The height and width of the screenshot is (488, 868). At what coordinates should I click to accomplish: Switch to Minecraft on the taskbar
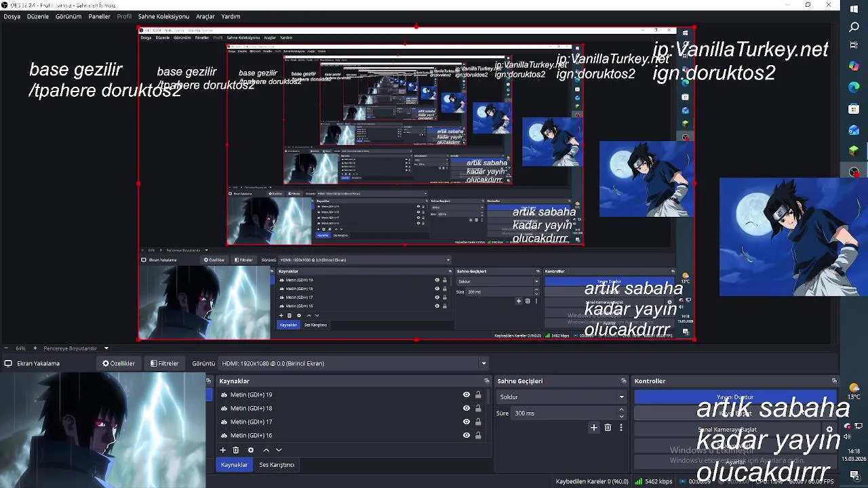tap(854, 150)
